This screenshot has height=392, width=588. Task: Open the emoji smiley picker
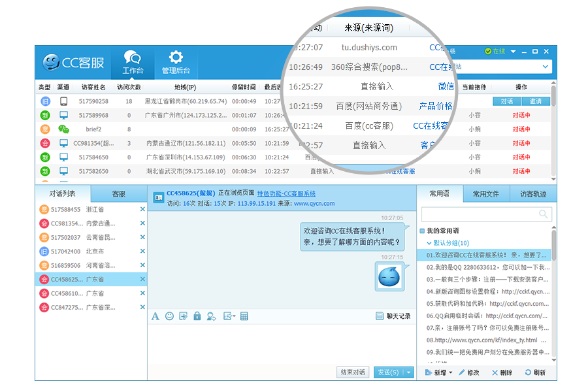(x=169, y=316)
